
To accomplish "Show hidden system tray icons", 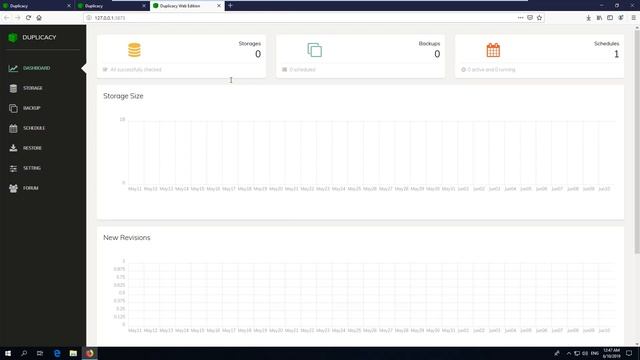I will pos(569,353).
